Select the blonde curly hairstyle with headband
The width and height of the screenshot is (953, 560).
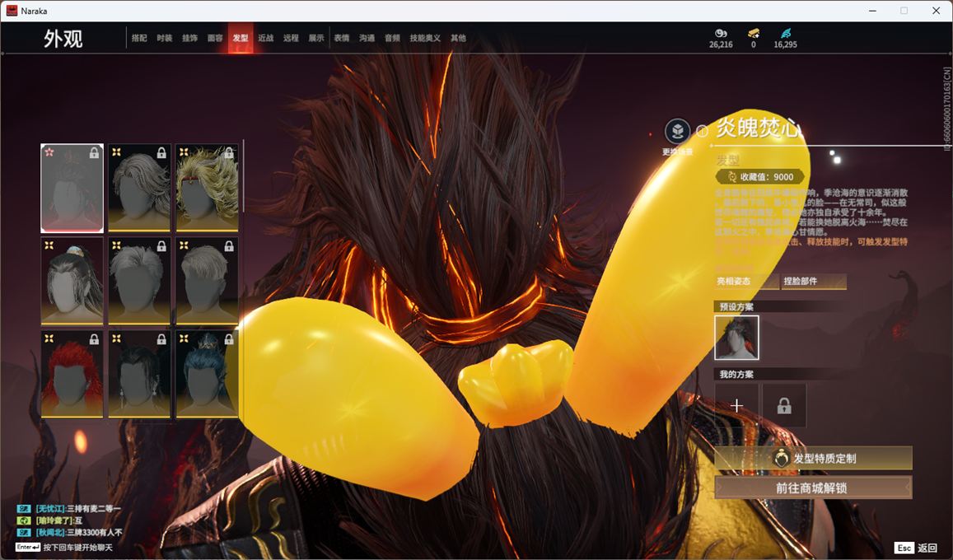[207, 188]
